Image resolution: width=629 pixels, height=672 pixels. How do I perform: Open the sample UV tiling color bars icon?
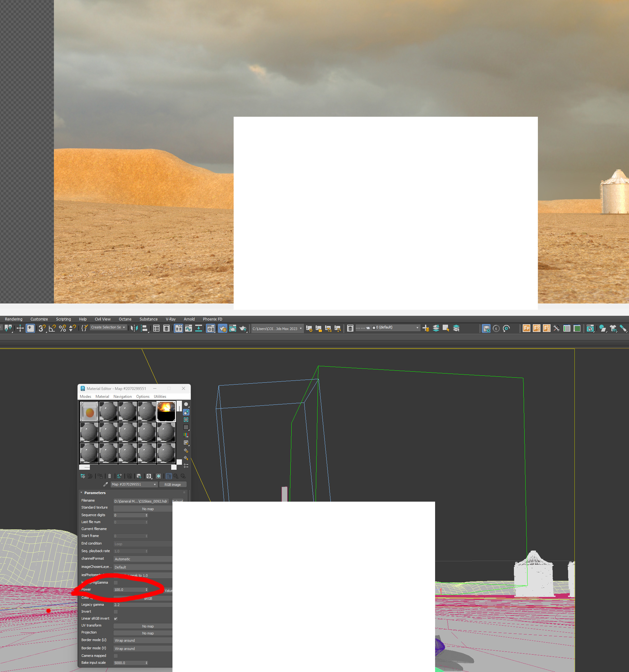pos(186,435)
